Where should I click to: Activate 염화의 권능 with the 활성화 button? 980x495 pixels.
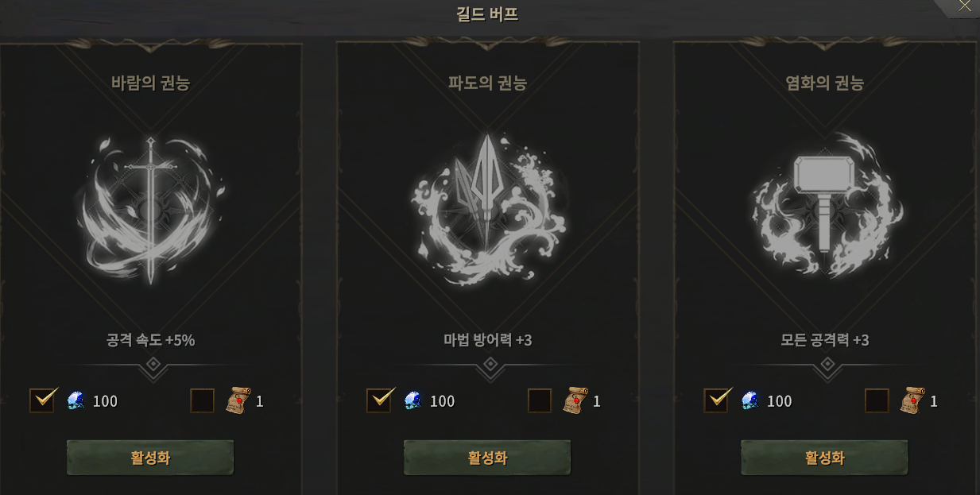click(x=824, y=458)
